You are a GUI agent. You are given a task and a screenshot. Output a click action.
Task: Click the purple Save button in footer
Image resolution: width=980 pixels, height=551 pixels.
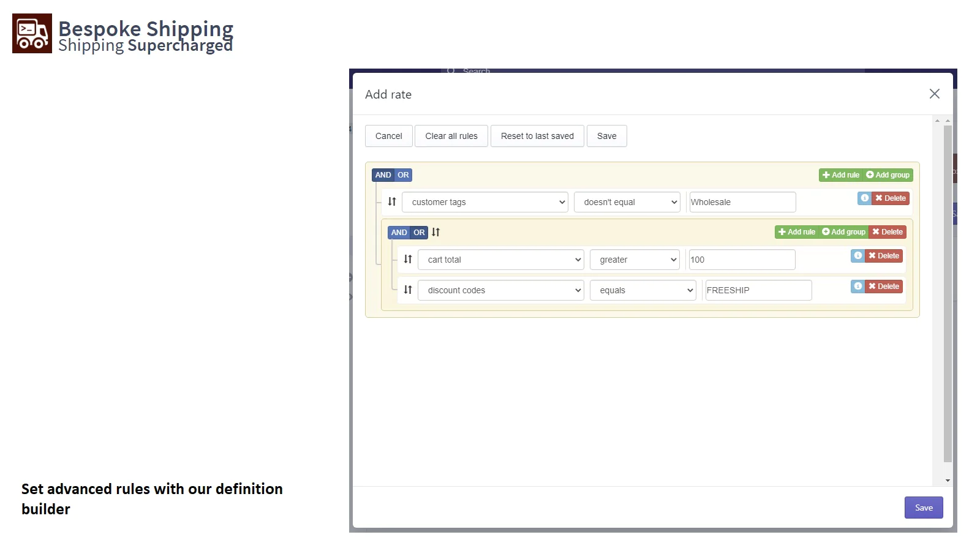(924, 508)
